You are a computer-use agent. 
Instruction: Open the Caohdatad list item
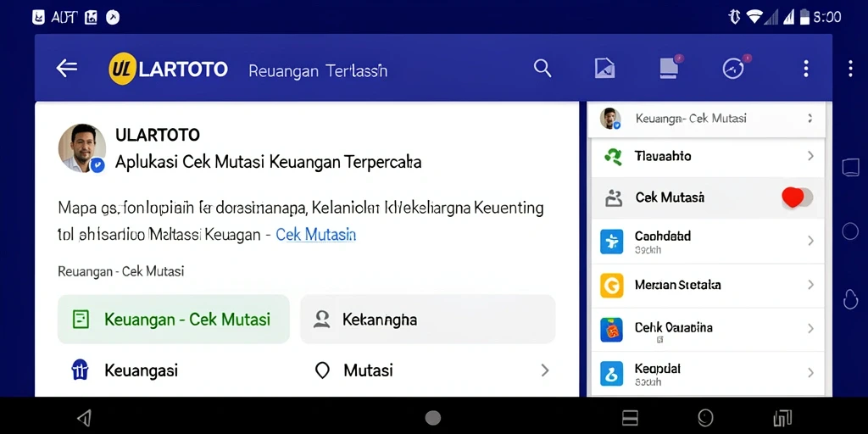tap(708, 242)
